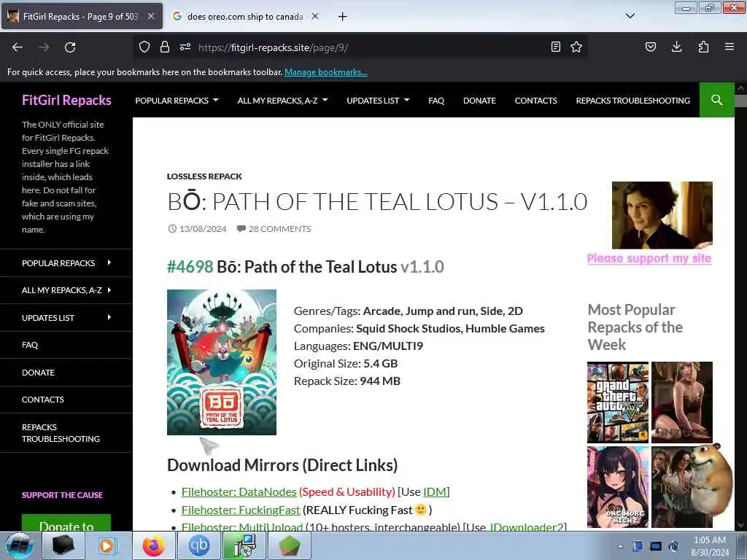747x560 pixels.
Task: Click the list all tabs chevron
Action: click(630, 16)
